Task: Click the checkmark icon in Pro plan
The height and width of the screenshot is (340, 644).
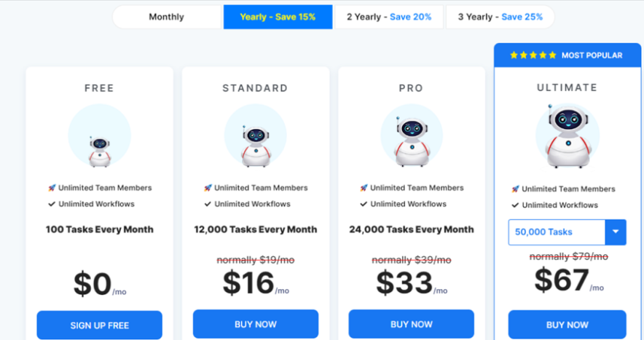Action: tap(364, 204)
